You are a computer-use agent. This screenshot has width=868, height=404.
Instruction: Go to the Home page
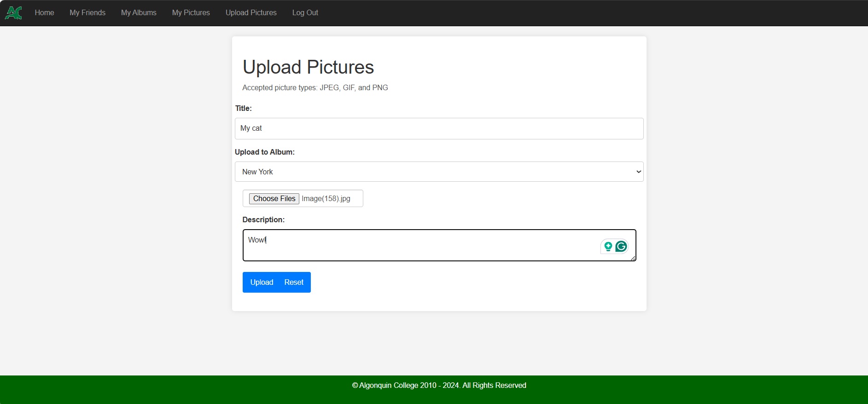coord(44,13)
